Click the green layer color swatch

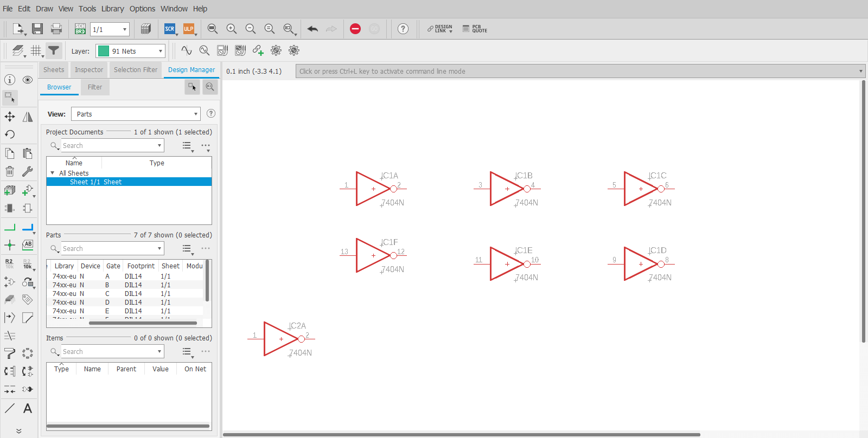tap(104, 51)
